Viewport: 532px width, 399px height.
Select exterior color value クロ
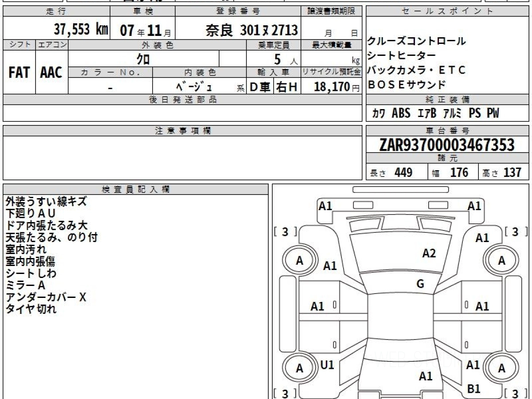coord(143,59)
